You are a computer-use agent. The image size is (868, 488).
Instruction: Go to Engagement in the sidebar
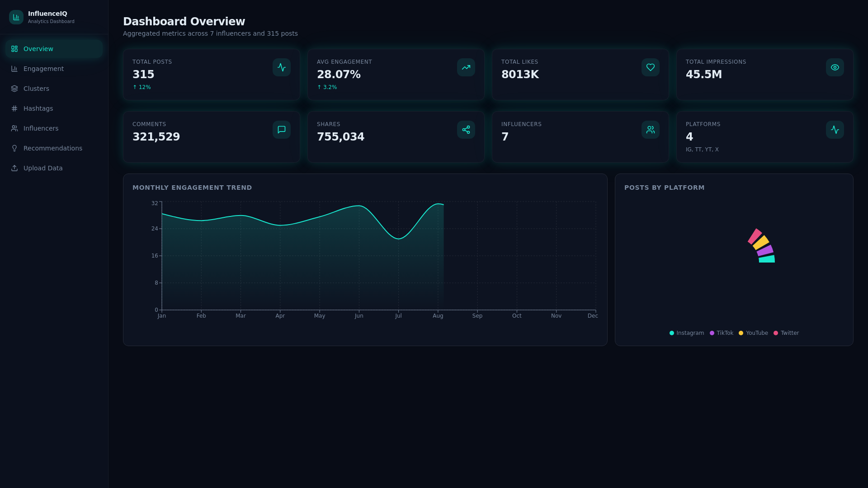click(54, 69)
